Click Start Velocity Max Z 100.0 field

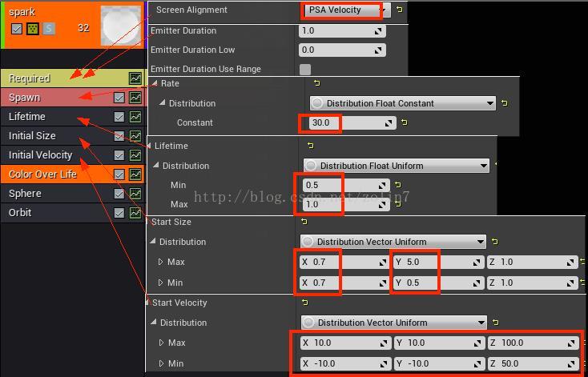pyautogui.click(x=533, y=343)
